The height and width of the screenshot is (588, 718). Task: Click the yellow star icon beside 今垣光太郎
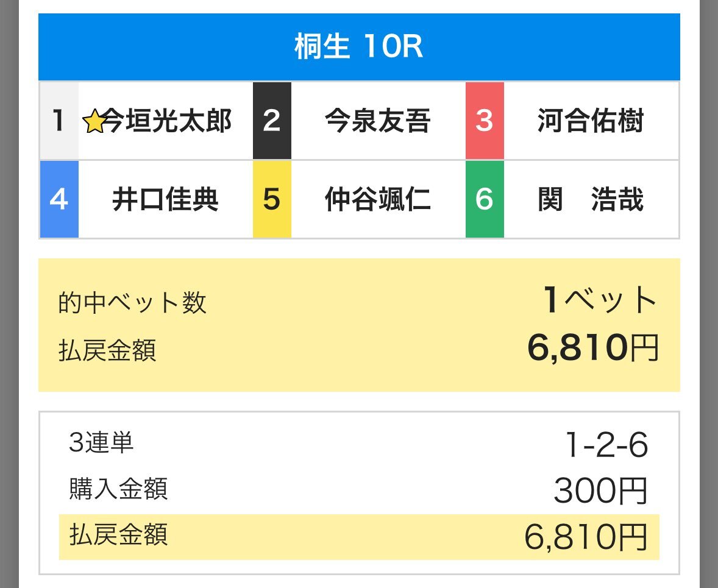point(94,122)
